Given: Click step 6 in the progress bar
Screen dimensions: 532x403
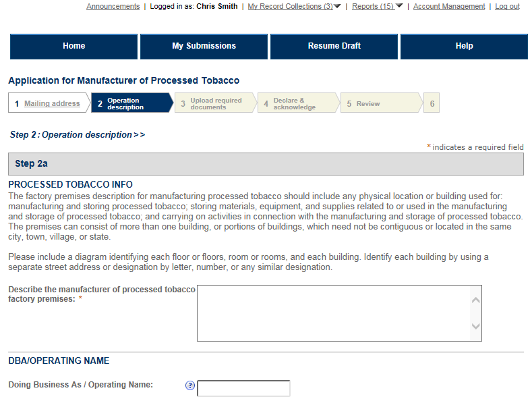Looking at the screenshot, I should pos(432,104).
